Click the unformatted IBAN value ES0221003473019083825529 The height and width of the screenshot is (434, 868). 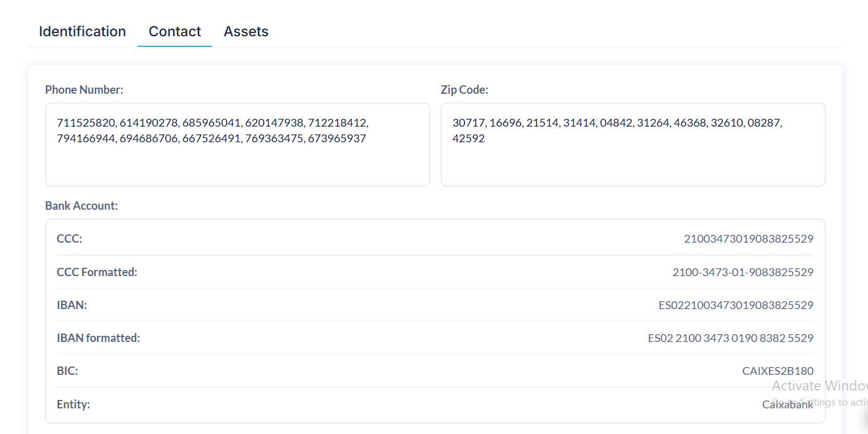[736, 305]
